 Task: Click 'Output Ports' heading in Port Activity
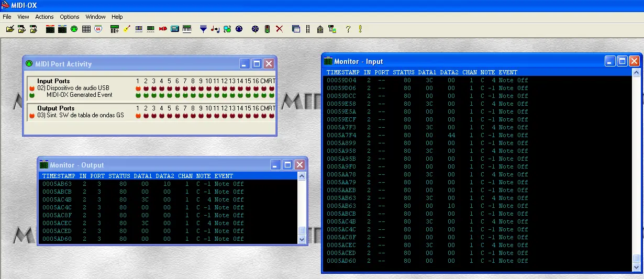click(x=55, y=108)
